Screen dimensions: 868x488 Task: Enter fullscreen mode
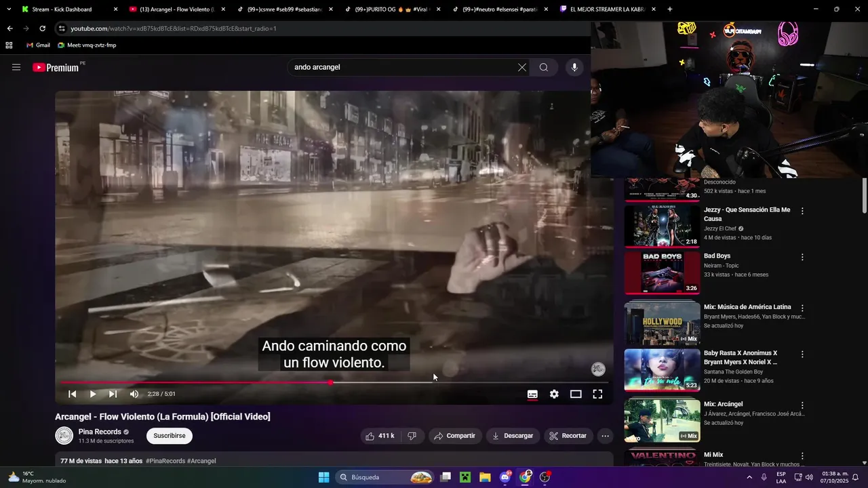click(597, 394)
